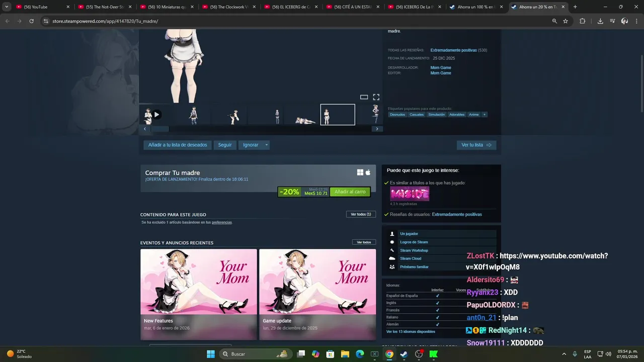Close the Ahorra un 20 % tab

pyautogui.click(x=563, y=7)
